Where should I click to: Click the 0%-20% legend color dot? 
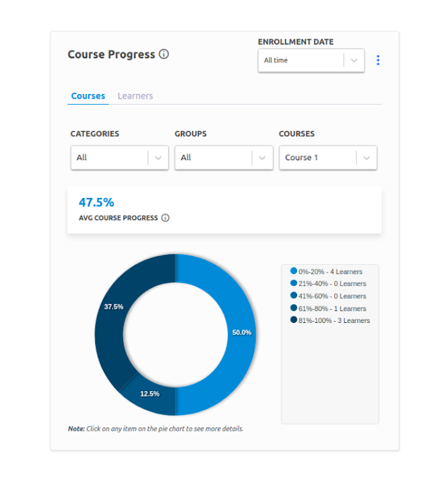click(x=293, y=271)
